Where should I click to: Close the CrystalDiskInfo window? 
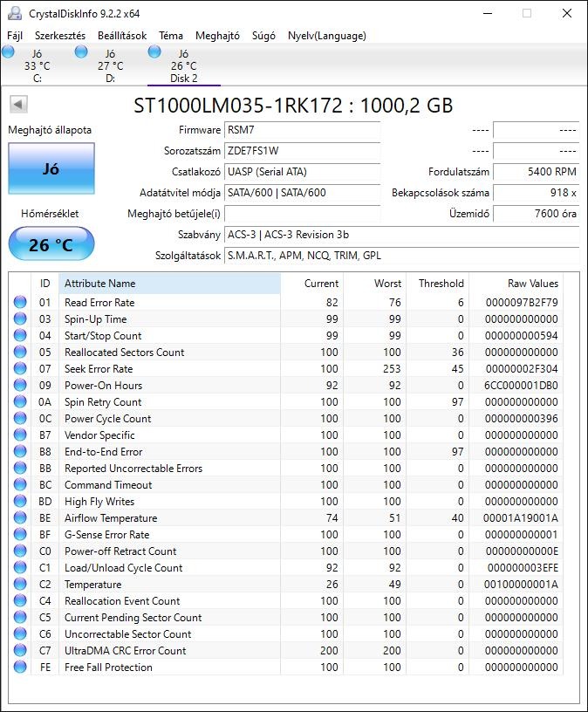pos(567,14)
